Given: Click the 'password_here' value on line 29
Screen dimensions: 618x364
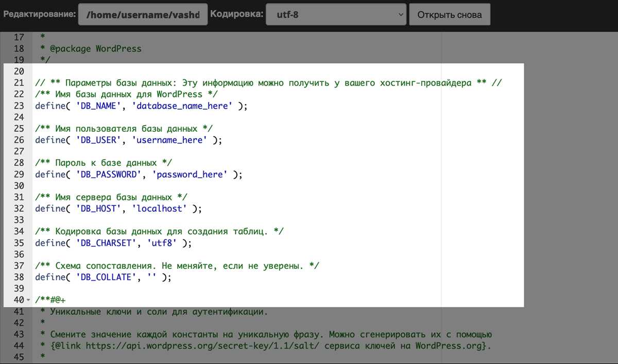Looking at the screenshot, I should click(190, 174).
